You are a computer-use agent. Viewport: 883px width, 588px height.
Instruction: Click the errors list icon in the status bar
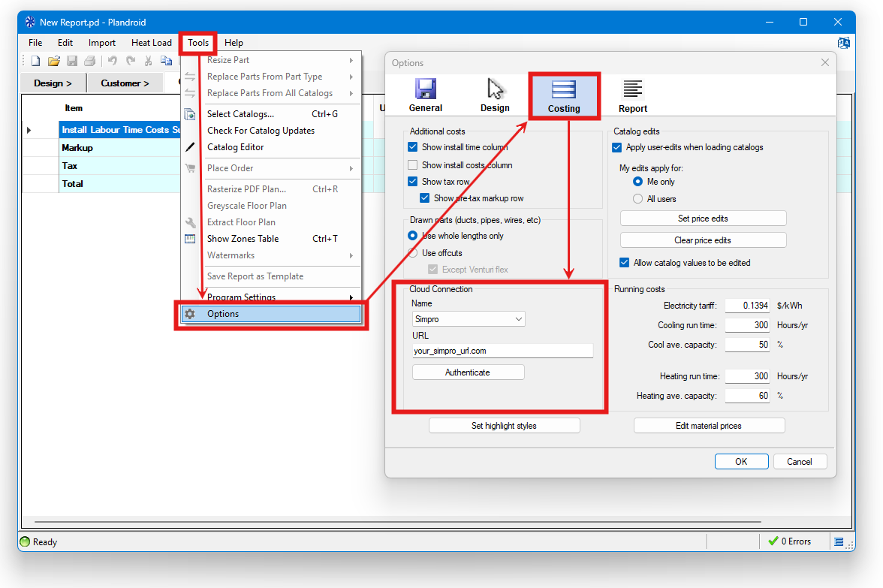click(839, 541)
